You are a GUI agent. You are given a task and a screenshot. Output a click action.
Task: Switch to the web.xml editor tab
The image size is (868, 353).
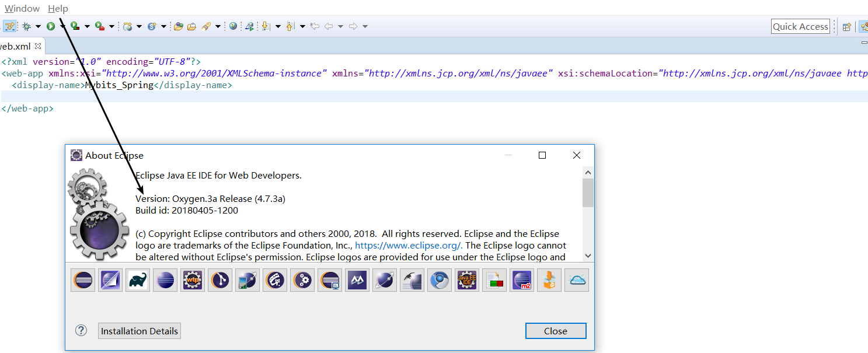click(x=16, y=45)
